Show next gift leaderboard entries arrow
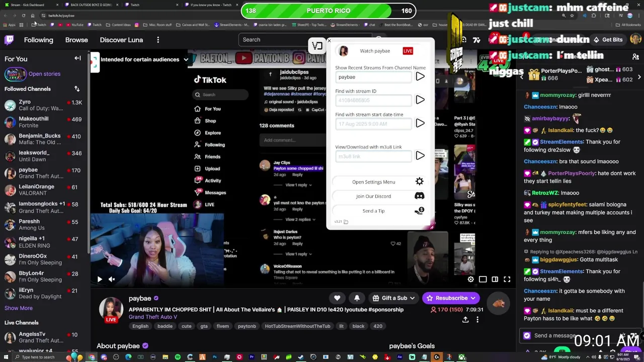Viewport: 644px width, 362px height. tap(639, 77)
